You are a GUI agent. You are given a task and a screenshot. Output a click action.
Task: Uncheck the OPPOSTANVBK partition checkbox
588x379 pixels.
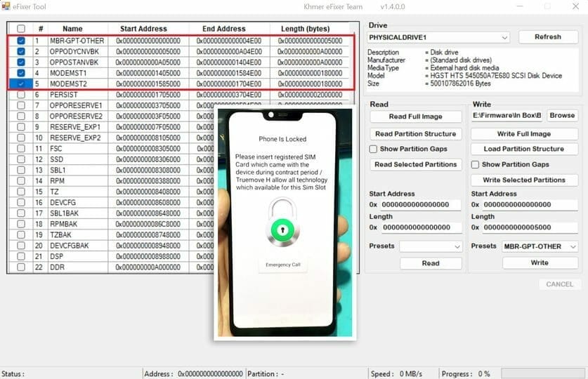coord(21,62)
